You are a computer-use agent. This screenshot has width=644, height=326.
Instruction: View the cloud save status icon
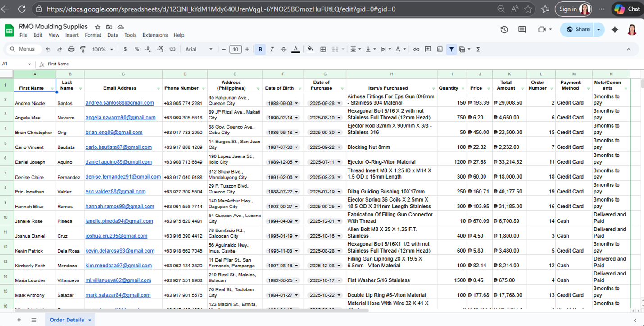(121, 27)
